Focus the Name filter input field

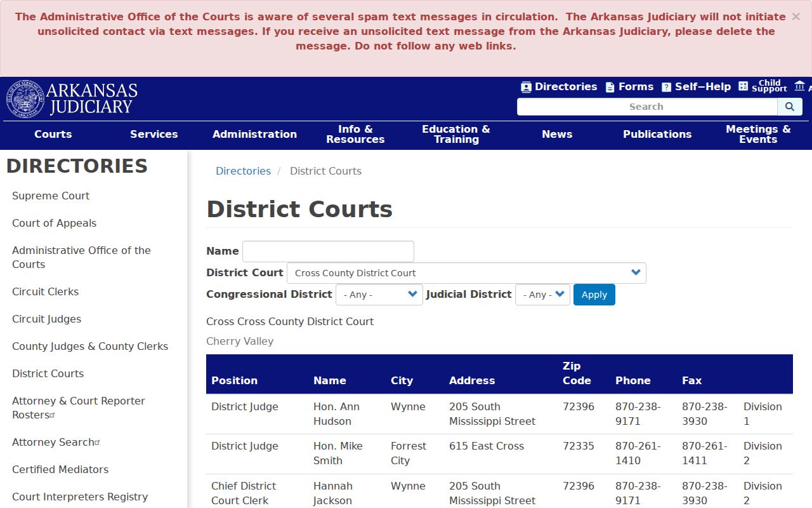tap(328, 251)
